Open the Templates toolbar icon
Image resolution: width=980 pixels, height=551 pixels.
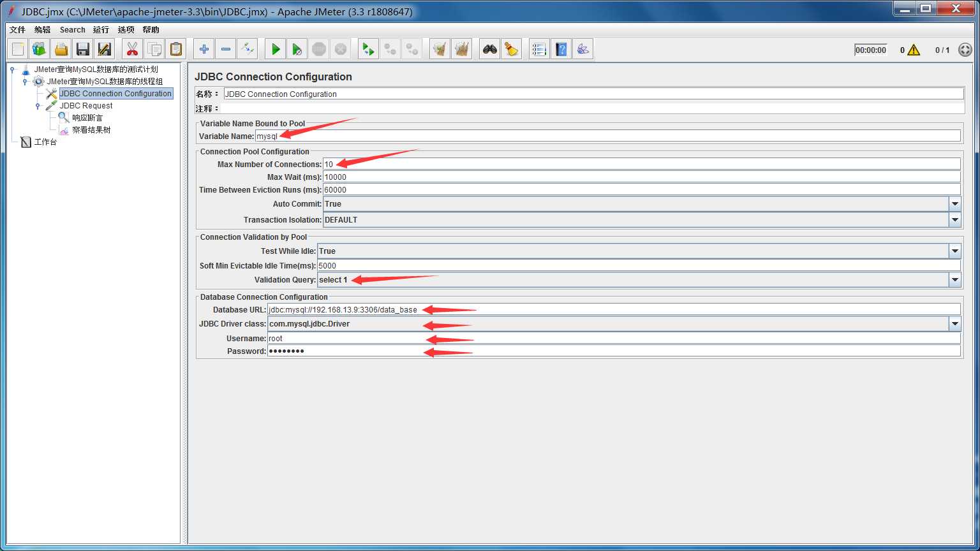40,49
